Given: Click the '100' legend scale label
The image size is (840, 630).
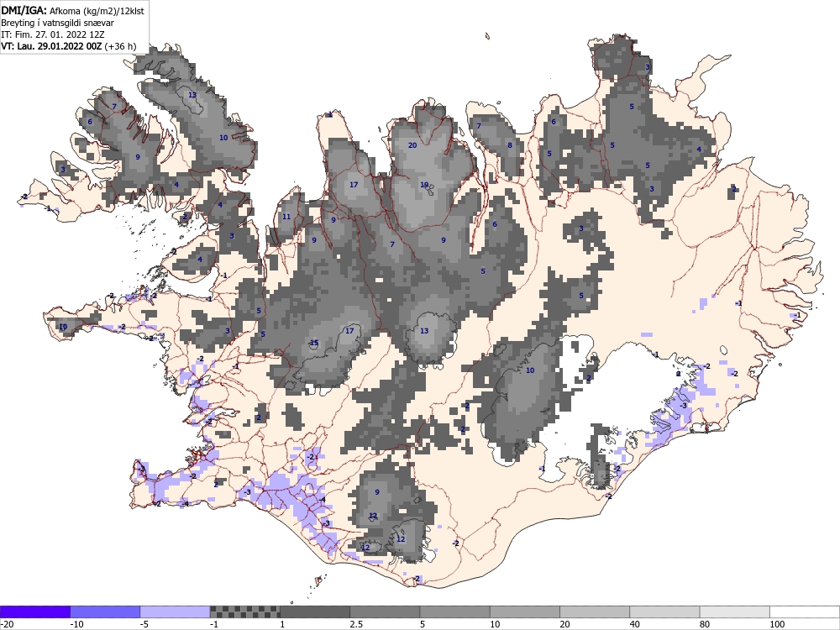Looking at the screenshot, I should pos(777,624).
